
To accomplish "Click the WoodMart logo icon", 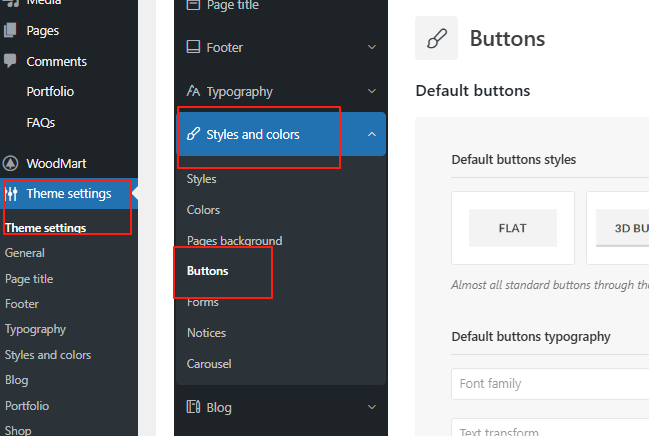I will click(11, 163).
